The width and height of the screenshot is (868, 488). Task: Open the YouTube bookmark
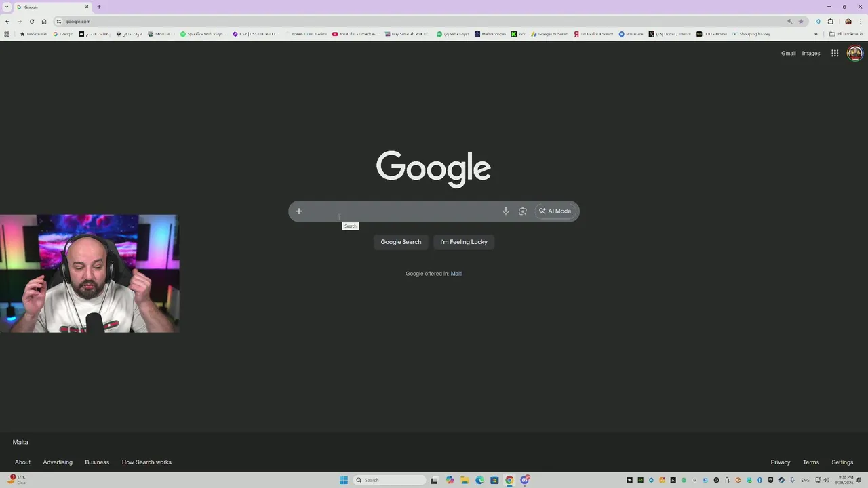(355, 34)
